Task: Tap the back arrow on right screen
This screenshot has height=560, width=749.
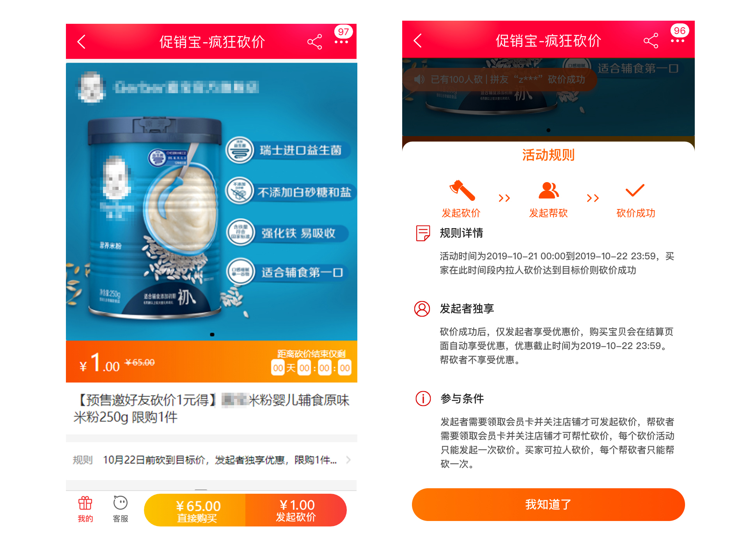Action: 417,41
